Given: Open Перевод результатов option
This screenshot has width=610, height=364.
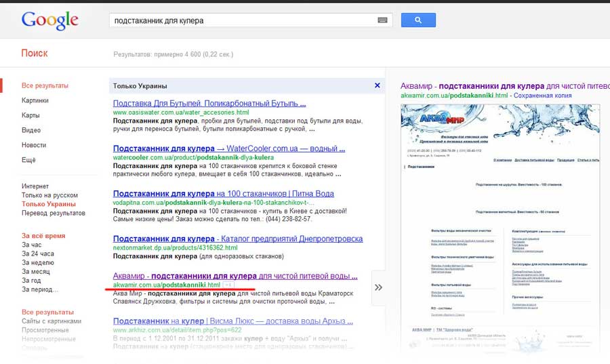Looking at the screenshot, I should [x=54, y=213].
